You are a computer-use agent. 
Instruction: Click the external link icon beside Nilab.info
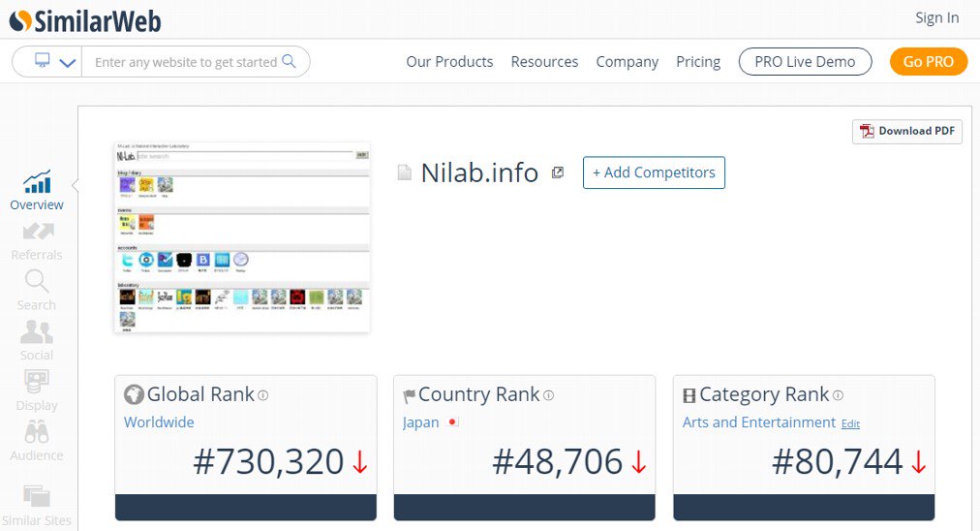tap(558, 172)
